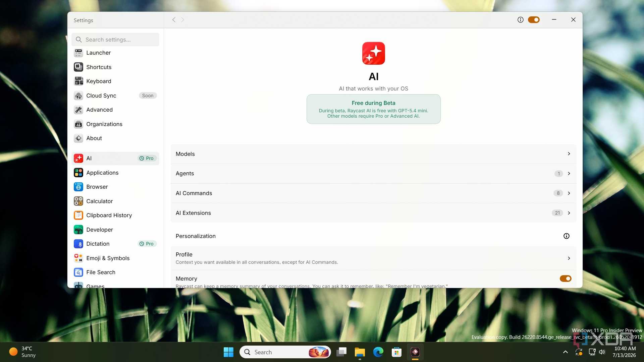644x362 pixels.
Task: Go back with the left arrow
Action: point(174,20)
